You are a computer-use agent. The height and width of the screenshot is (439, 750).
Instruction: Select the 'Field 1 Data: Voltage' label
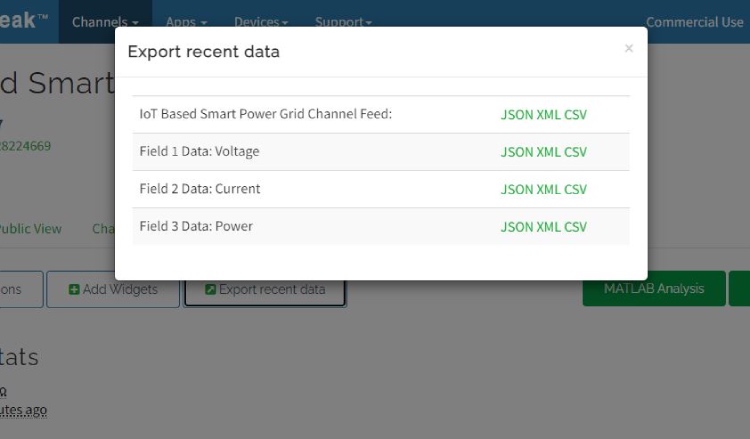coord(199,151)
